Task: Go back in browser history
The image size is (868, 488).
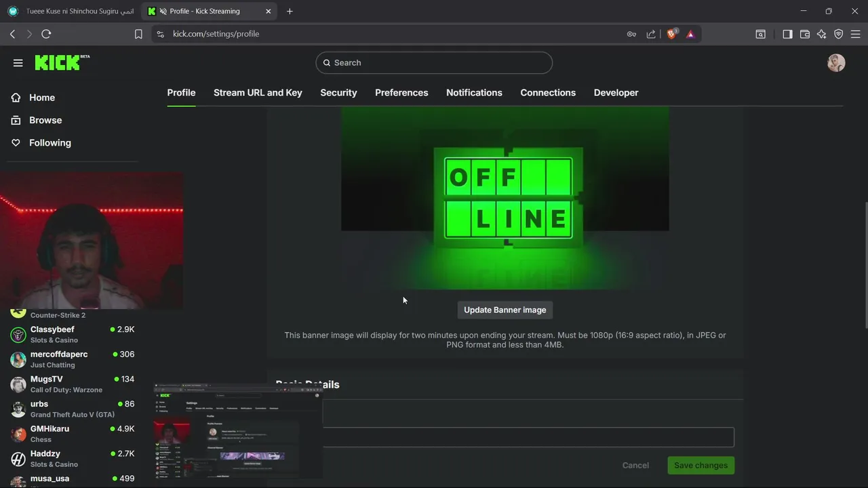Action: coord(13,34)
